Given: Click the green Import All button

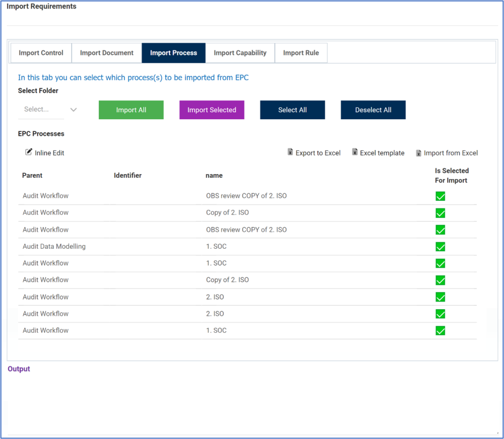Looking at the screenshot, I should 131,110.
